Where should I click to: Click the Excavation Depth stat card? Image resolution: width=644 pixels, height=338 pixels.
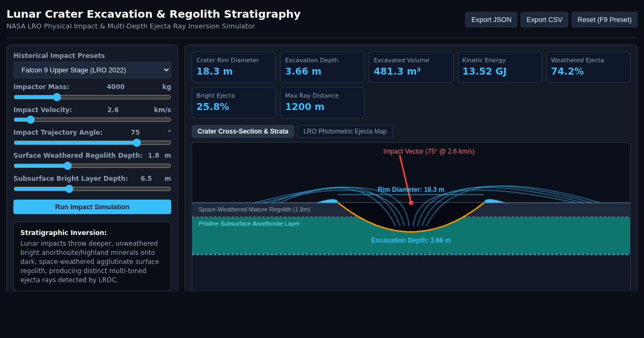(x=322, y=67)
